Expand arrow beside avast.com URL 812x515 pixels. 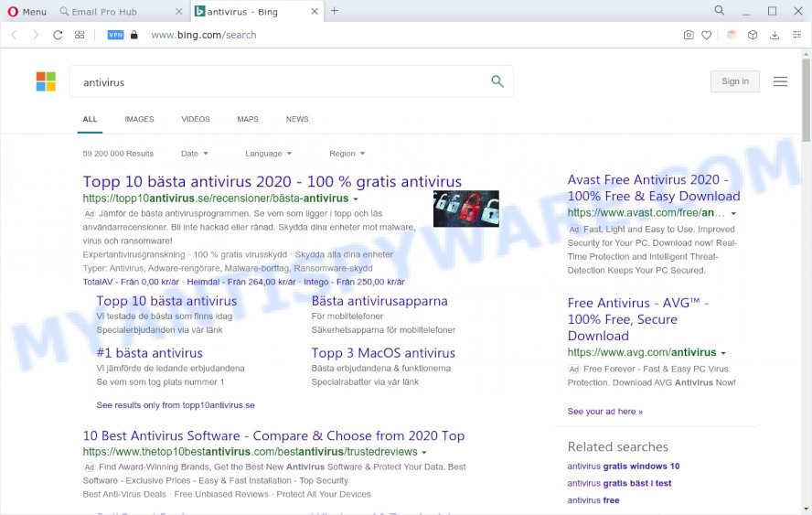pos(733,213)
